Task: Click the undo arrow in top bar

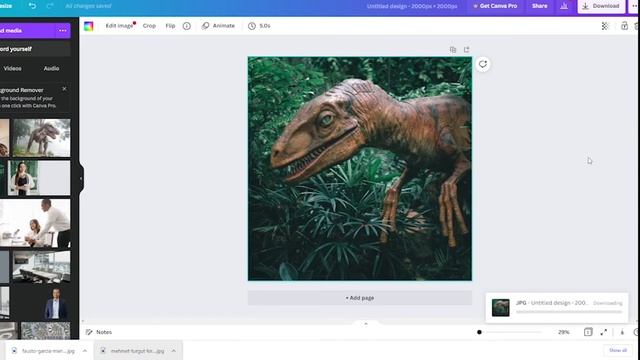Action: coord(32,6)
